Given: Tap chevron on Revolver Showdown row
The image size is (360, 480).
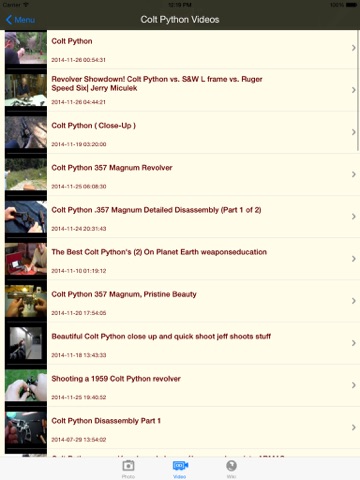Looking at the screenshot, I should click(354, 90).
